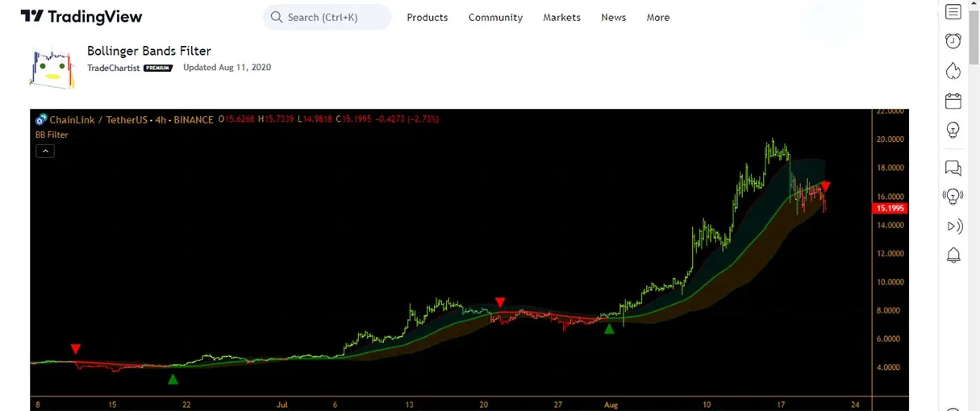Collapse the BB Filter indicator legend
The height and width of the screenshot is (411, 980).
pyautogui.click(x=45, y=151)
